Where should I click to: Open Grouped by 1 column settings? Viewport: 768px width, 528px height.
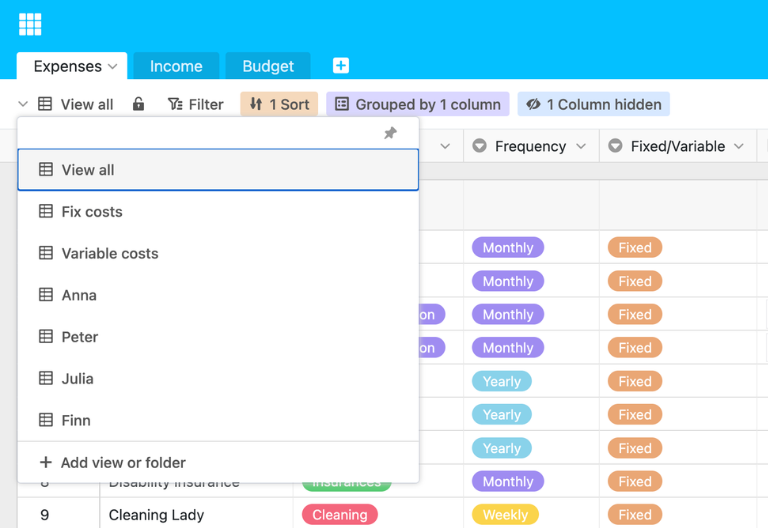click(418, 104)
